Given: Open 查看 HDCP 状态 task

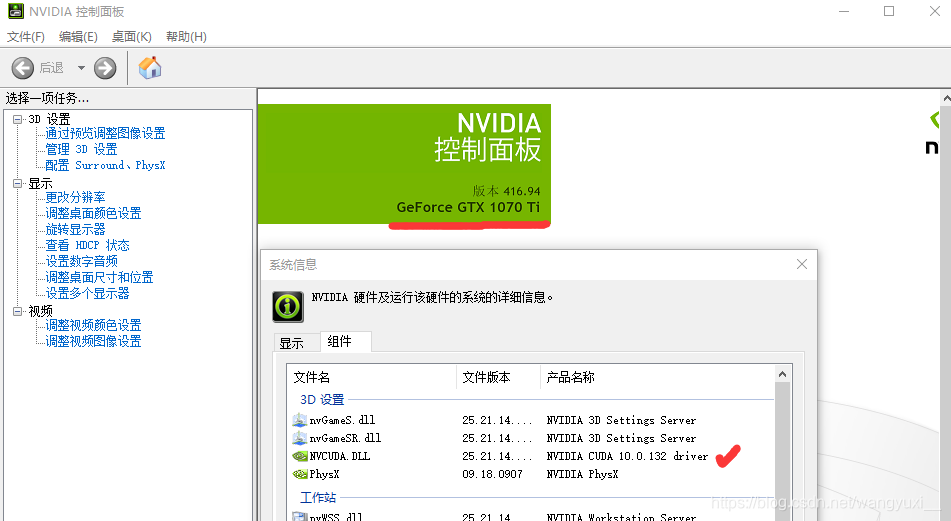Looking at the screenshot, I should tap(87, 245).
